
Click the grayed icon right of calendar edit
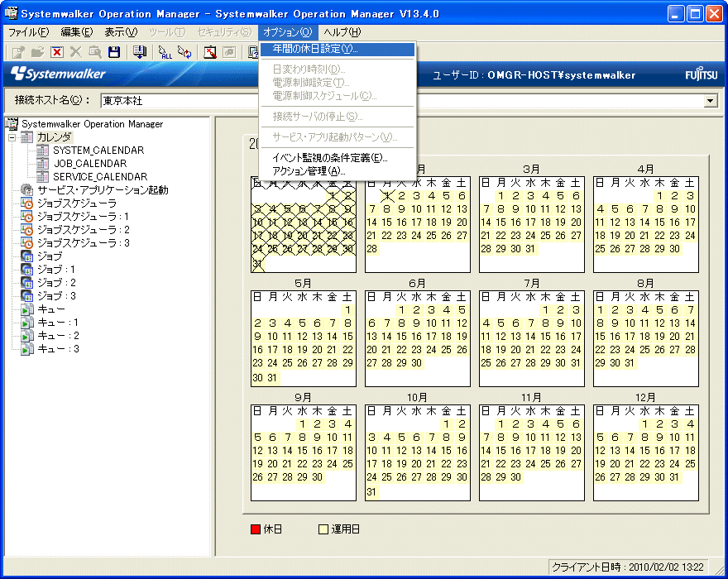coord(229,52)
